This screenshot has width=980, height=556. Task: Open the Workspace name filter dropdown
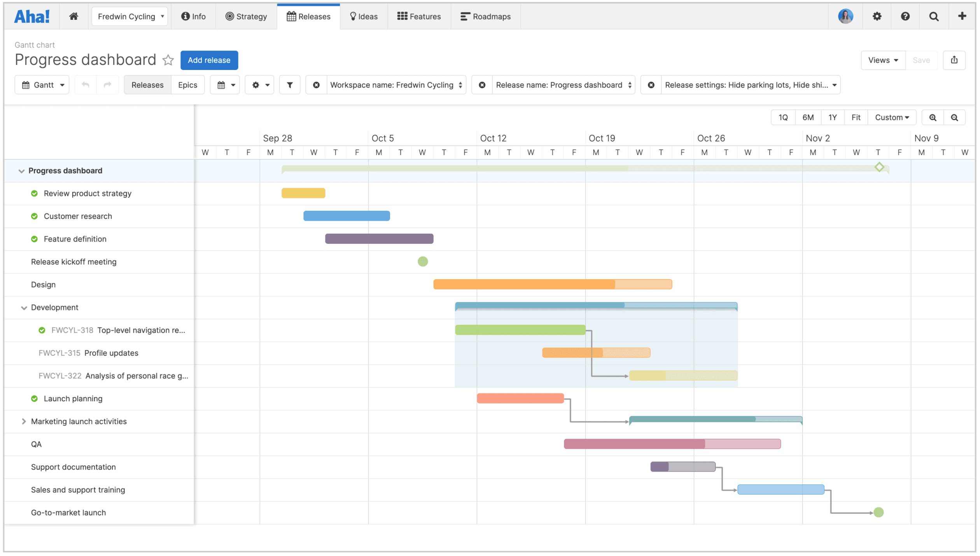click(396, 85)
